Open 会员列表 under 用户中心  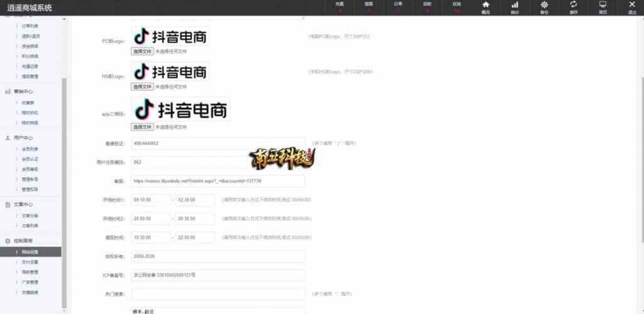[30, 149]
